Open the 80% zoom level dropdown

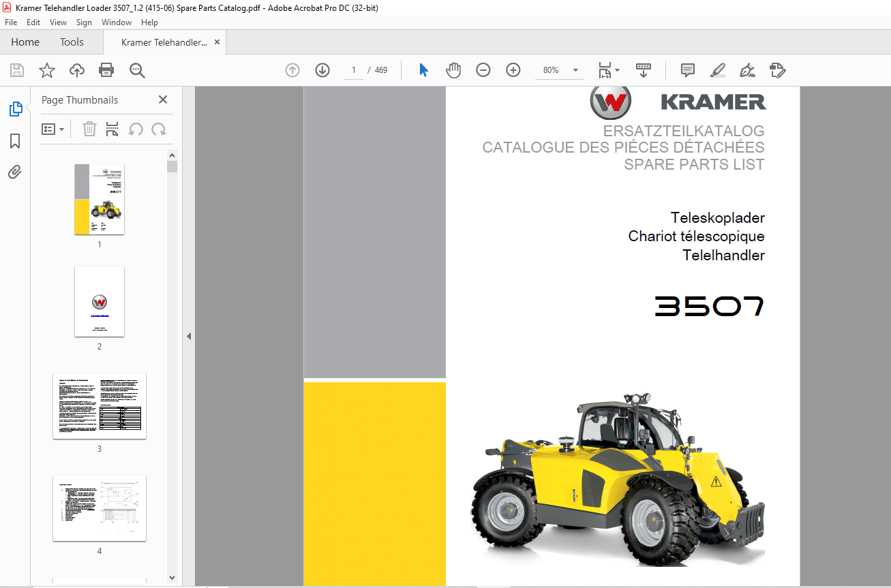click(575, 70)
